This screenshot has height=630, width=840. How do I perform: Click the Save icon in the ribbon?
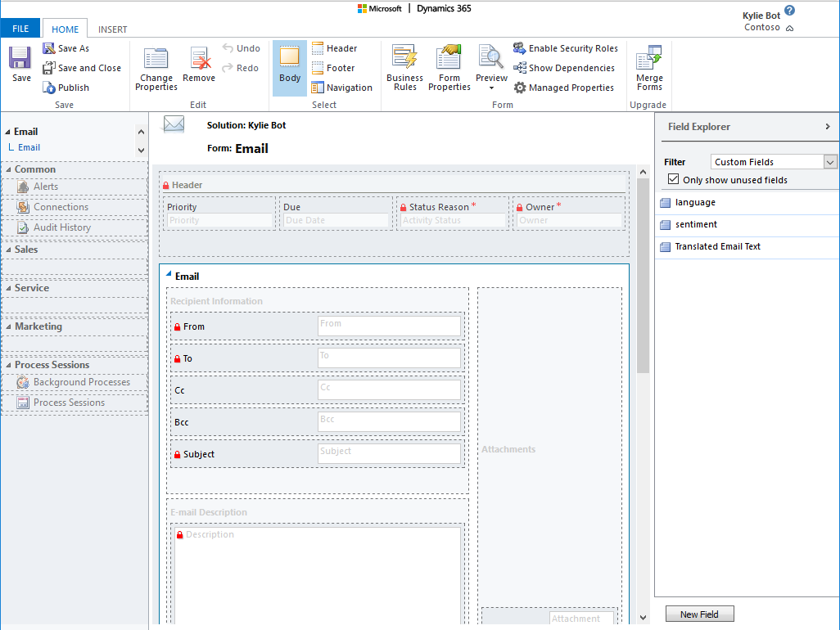(20, 58)
